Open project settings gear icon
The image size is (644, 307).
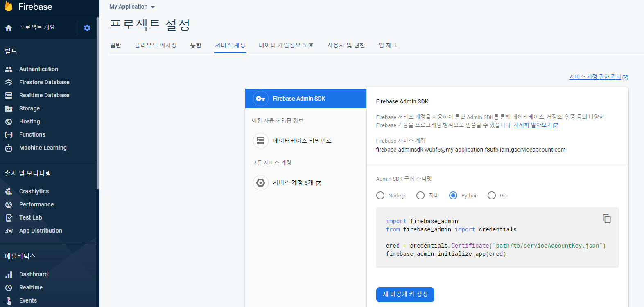click(87, 28)
